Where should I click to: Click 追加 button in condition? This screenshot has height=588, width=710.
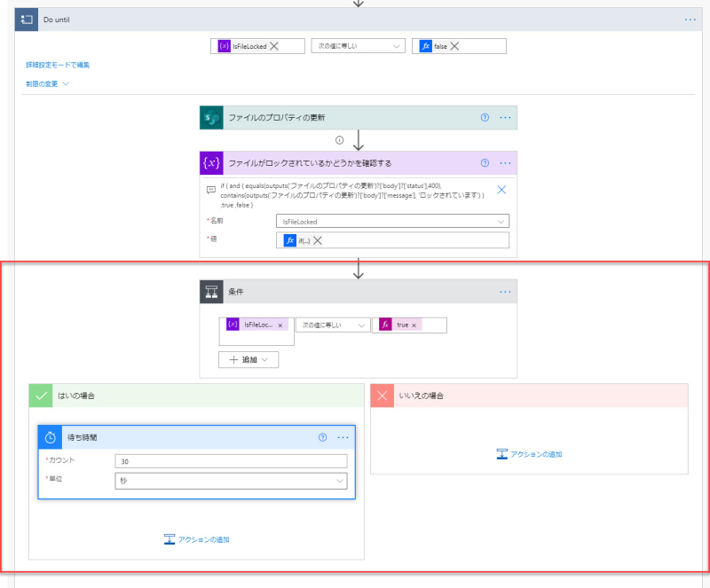248,360
